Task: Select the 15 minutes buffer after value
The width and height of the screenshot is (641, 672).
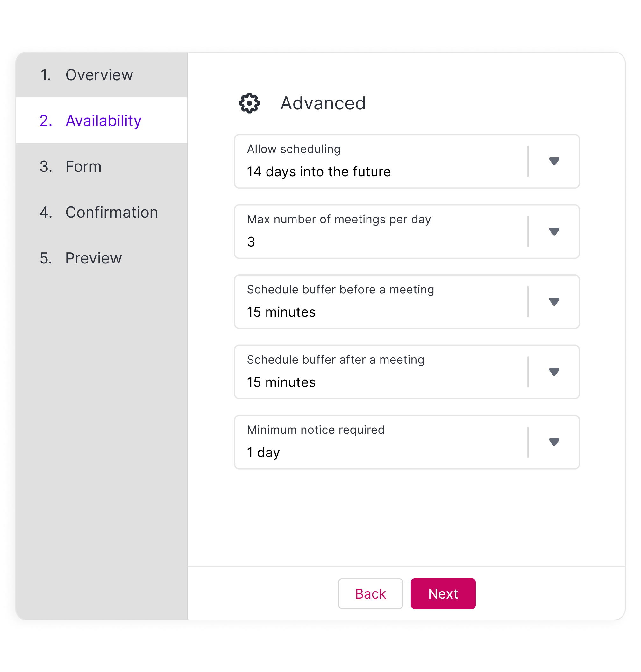Action: point(281,382)
